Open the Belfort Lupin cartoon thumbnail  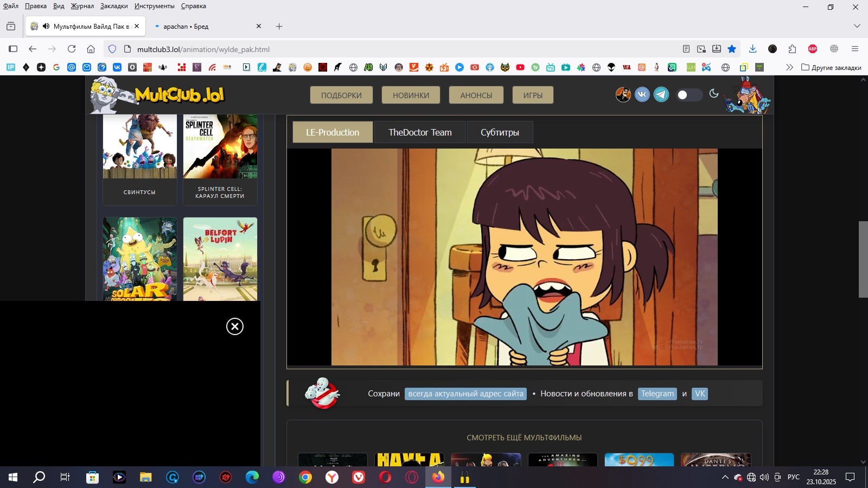coord(220,259)
